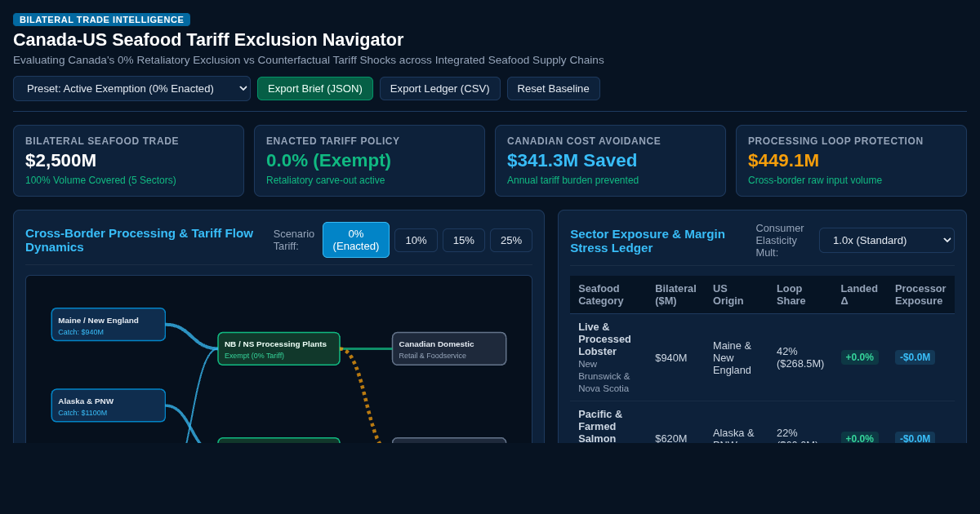Click the +0.0% badge in Lobster row
Screen dimensions: 980x514
pyautogui.click(x=859, y=357)
